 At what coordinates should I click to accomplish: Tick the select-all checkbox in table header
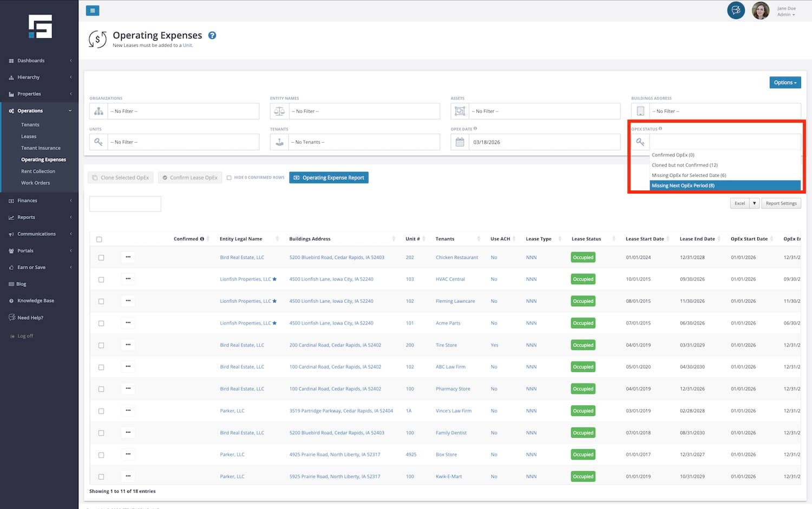click(99, 239)
